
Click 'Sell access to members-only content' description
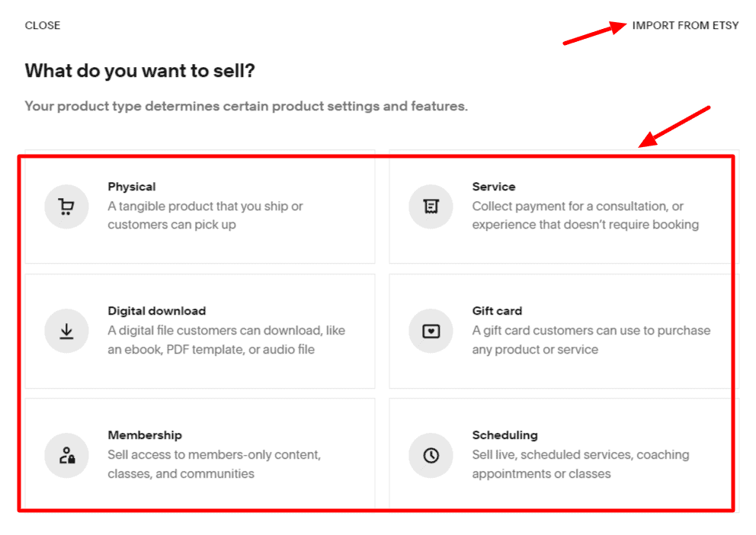tap(214, 464)
